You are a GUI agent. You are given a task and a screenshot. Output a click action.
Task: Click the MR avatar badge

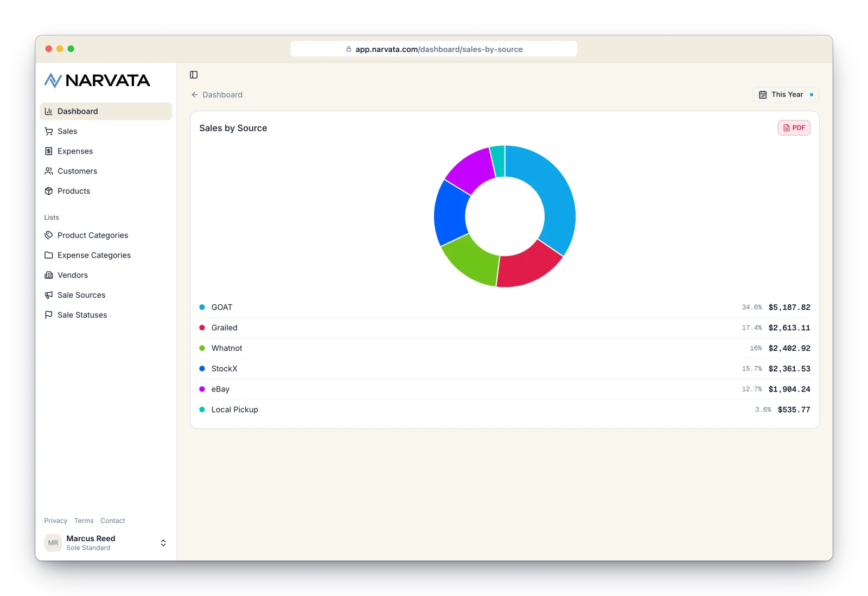point(53,543)
